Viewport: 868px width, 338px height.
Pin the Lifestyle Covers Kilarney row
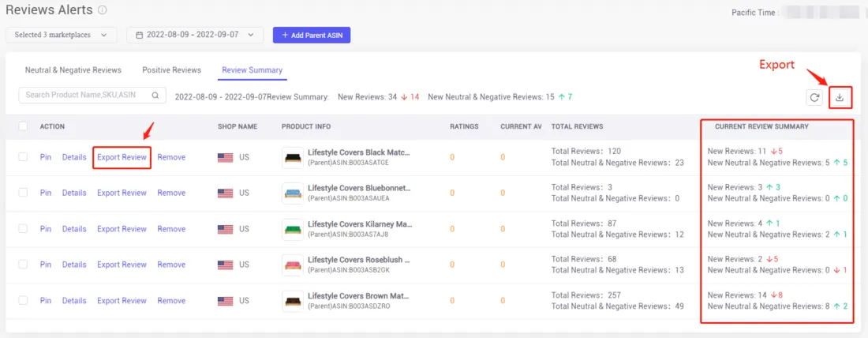pyautogui.click(x=46, y=229)
